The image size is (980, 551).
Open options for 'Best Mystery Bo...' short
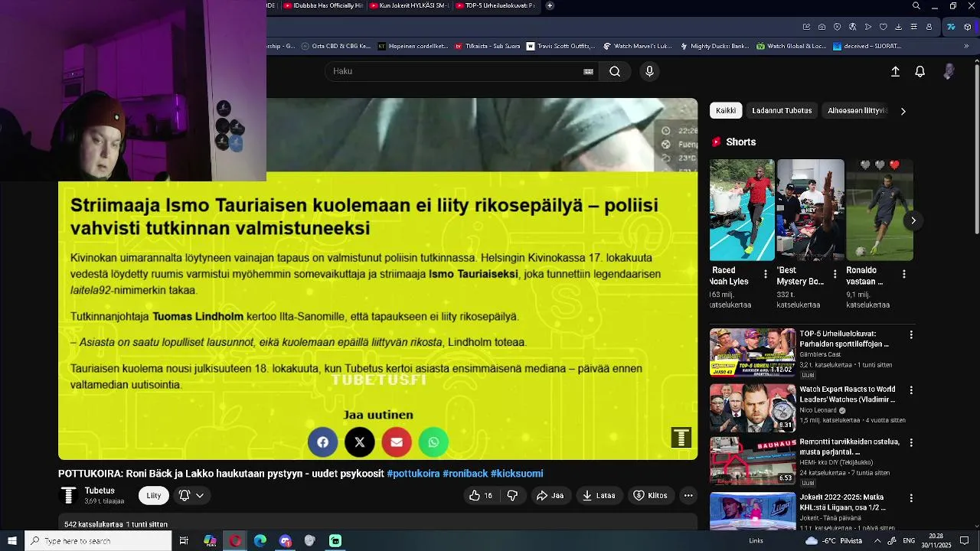click(x=835, y=274)
